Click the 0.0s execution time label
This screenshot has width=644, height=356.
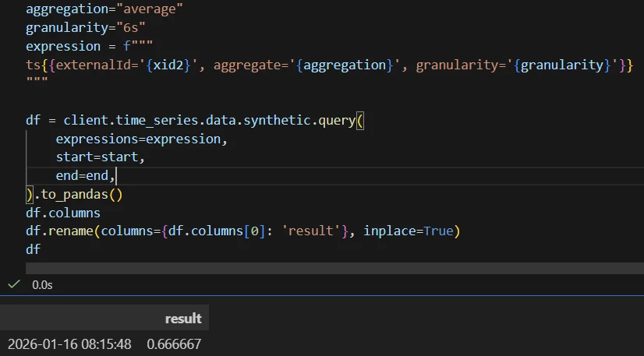click(x=42, y=286)
